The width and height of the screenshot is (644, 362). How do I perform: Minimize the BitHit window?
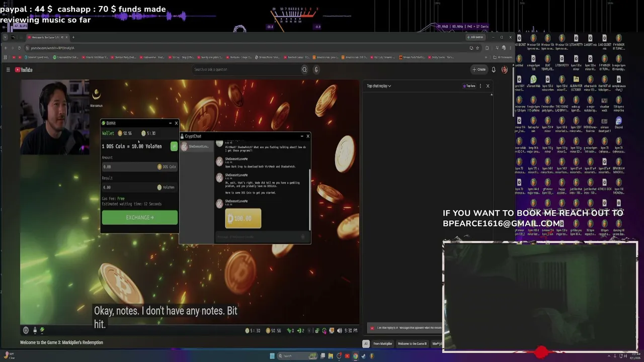click(170, 123)
